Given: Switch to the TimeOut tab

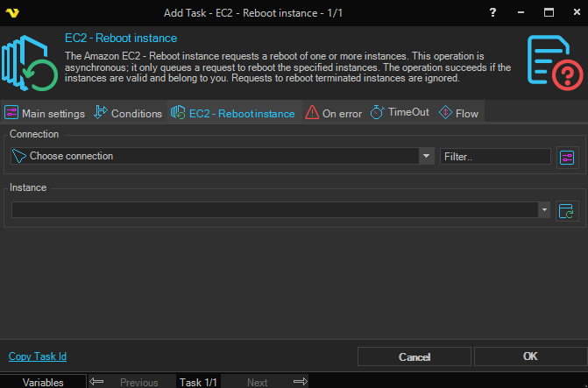Looking at the screenshot, I should tap(400, 113).
